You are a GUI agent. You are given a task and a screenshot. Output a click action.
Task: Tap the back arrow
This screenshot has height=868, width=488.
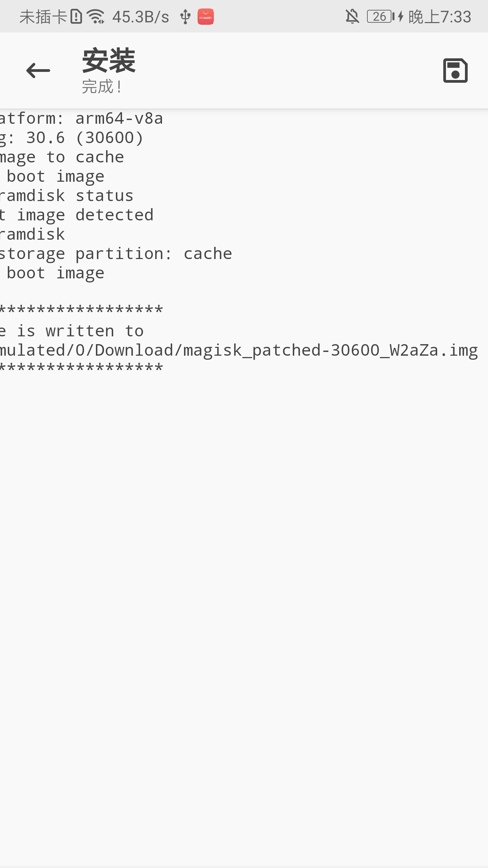[38, 71]
